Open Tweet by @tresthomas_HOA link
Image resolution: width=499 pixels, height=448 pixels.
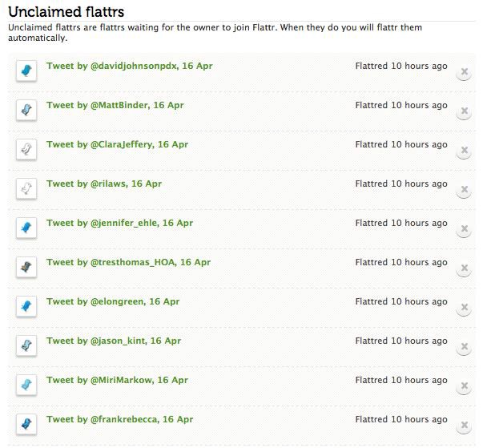[x=129, y=262]
